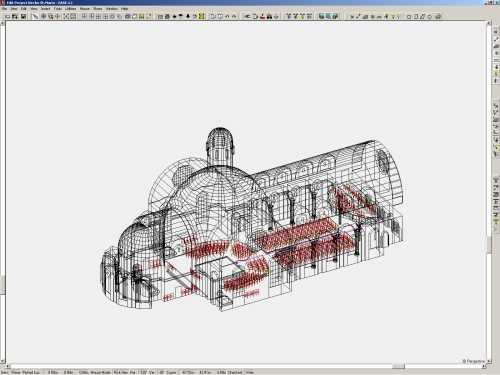Click the vertical scrollbar thumb
The width and height of the screenshot is (500, 375).
tap(489, 244)
